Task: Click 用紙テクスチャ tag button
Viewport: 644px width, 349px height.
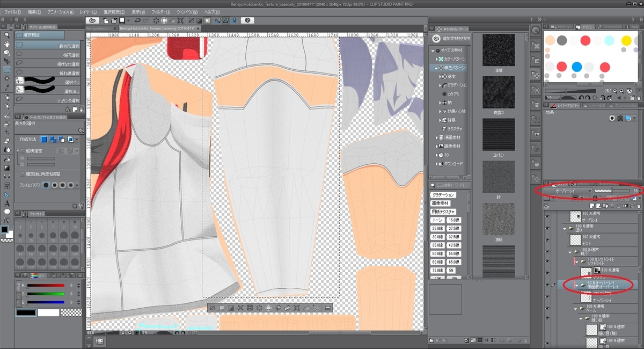Action: tap(443, 212)
